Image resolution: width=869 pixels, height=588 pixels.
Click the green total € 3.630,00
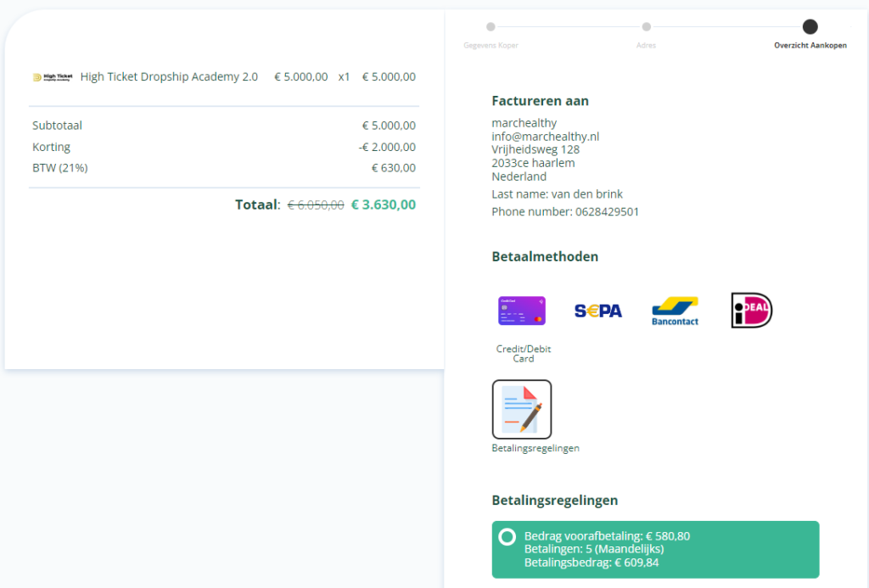point(383,204)
